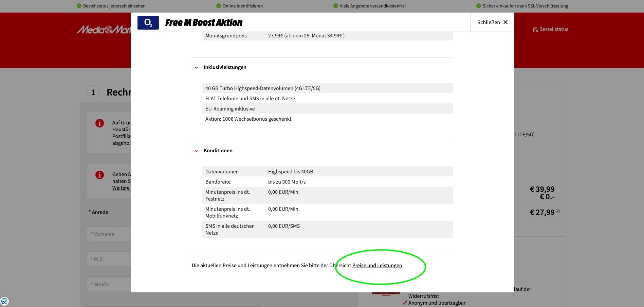Click the Inklusivleistungen heading

coord(225,67)
